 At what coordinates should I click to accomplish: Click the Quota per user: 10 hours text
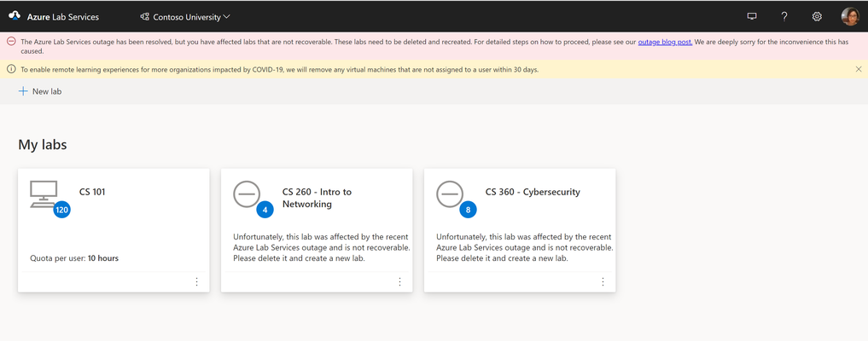click(x=74, y=258)
